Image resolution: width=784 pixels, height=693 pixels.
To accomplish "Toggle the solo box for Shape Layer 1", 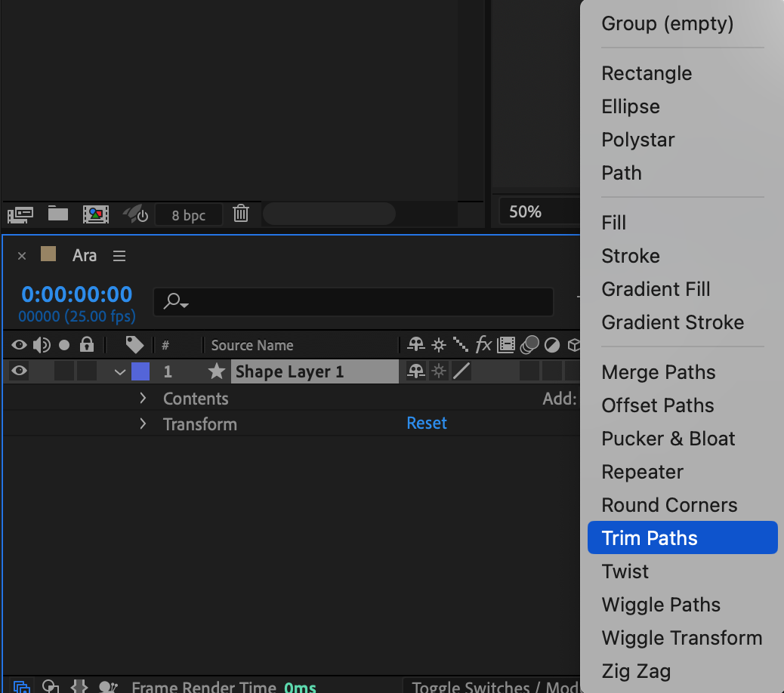I will [x=64, y=371].
